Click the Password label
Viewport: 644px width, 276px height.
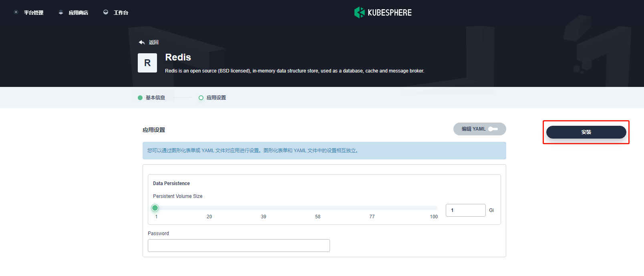[x=158, y=234]
